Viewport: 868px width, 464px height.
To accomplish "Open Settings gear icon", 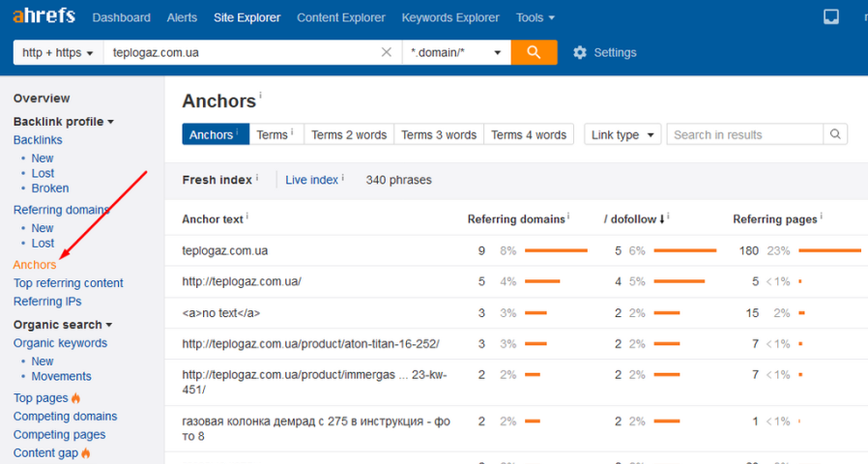I will click(x=580, y=52).
